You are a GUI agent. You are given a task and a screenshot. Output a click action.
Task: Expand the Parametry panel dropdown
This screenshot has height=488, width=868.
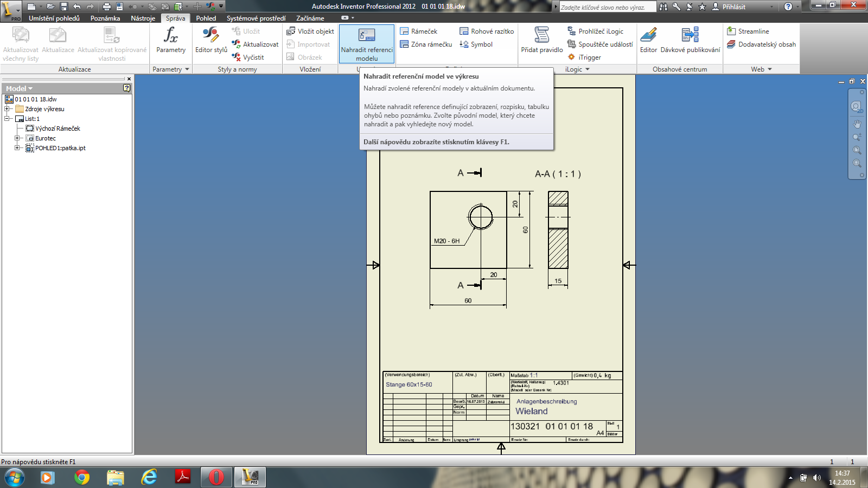pyautogui.click(x=187, y=69)
